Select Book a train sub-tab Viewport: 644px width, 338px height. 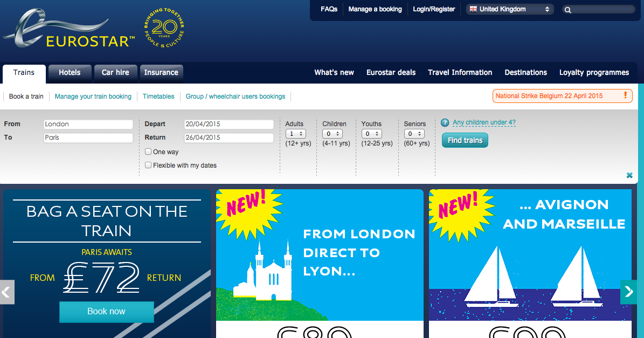(x=26, y=96)
